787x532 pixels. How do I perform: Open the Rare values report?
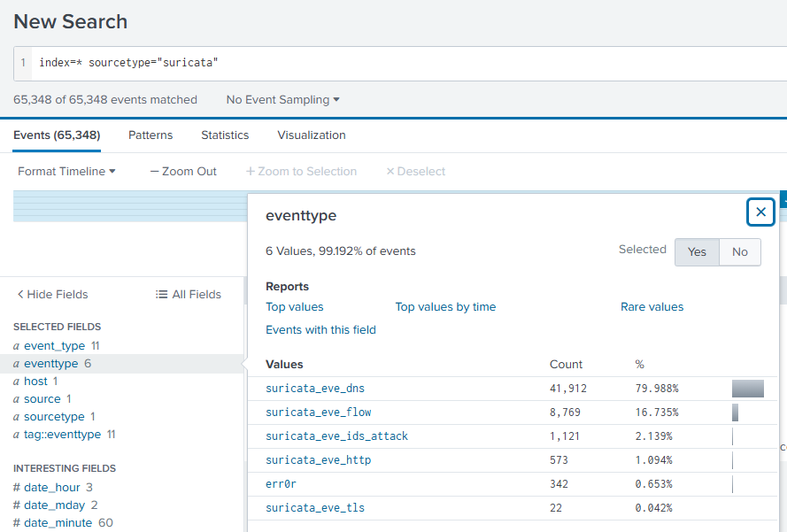(652, 306)
